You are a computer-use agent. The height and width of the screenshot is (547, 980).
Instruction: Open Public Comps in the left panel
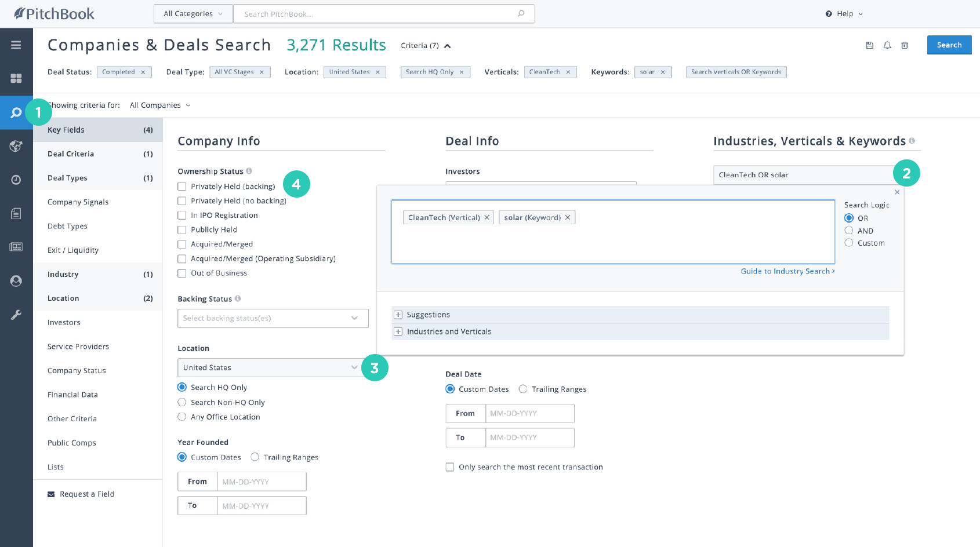(x=98, y=443)
